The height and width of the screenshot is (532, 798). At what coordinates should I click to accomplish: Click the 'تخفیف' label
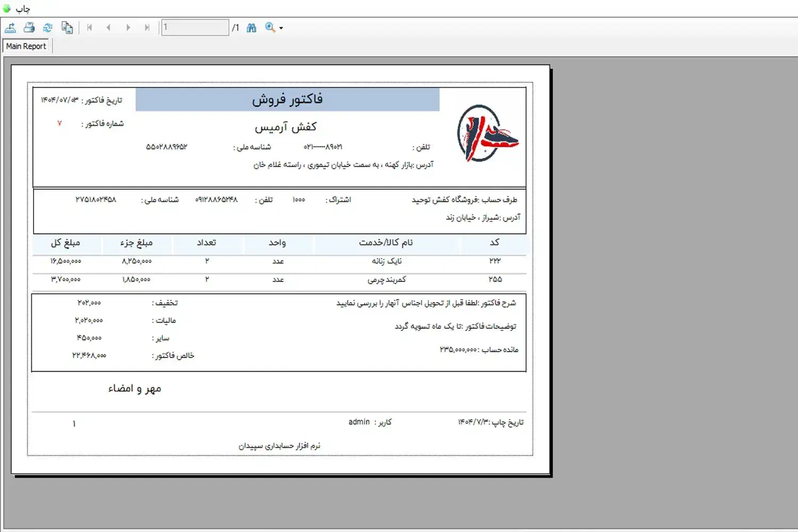165,303
